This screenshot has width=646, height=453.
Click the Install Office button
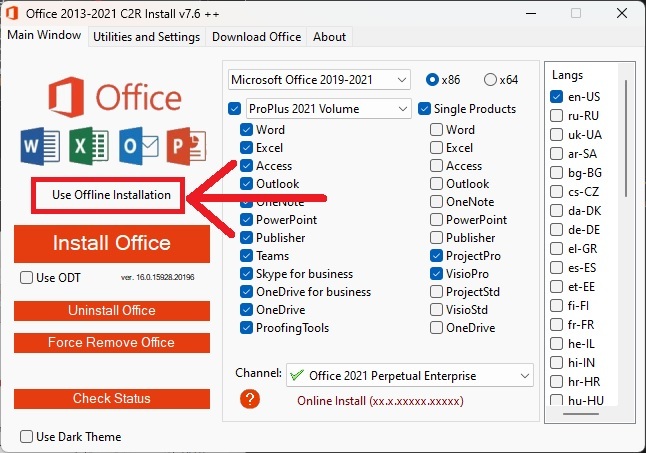point(112,243)
